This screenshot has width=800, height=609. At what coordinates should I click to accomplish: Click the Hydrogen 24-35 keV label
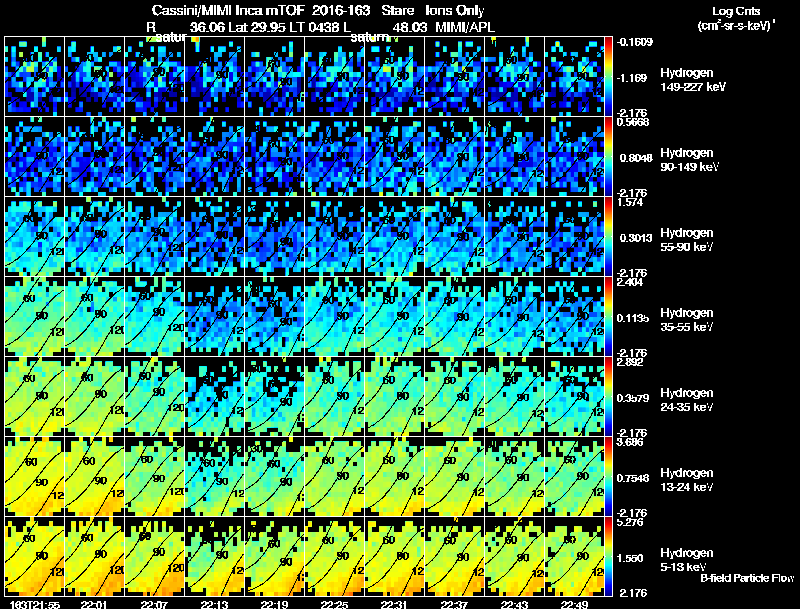pos(687,400)
